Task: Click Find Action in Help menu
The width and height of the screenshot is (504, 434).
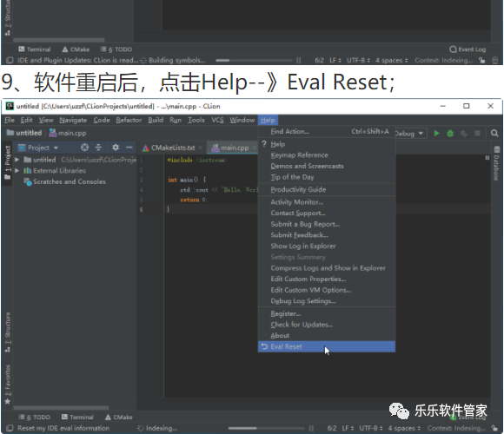Action: pyautogui.click(x=327, y=132)
